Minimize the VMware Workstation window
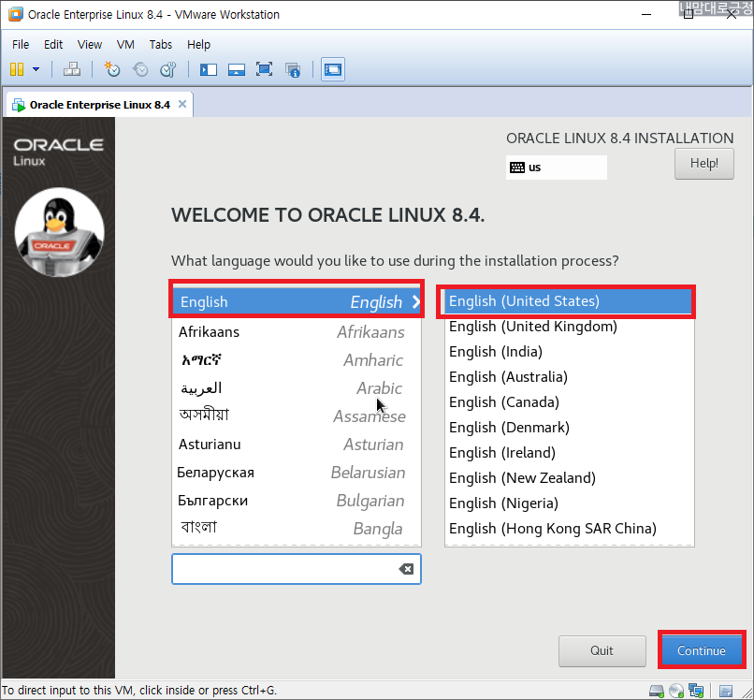The height and width of the screenshot is (700, 754). click(x=646, y=14)
